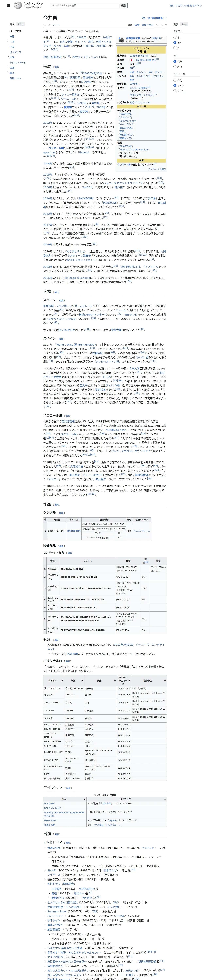Open the BACKBORN link in the single table

pos(74,531)
